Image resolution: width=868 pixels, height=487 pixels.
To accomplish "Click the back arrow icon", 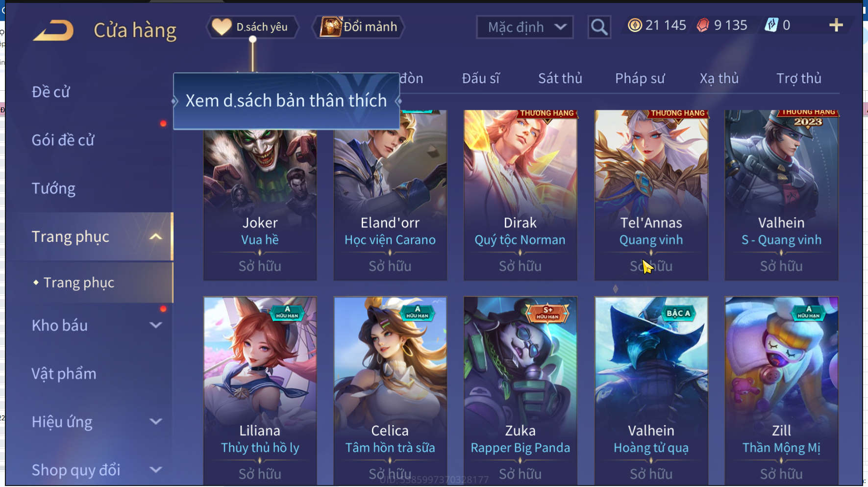I will pyautogui.click(x=53, y=30).
